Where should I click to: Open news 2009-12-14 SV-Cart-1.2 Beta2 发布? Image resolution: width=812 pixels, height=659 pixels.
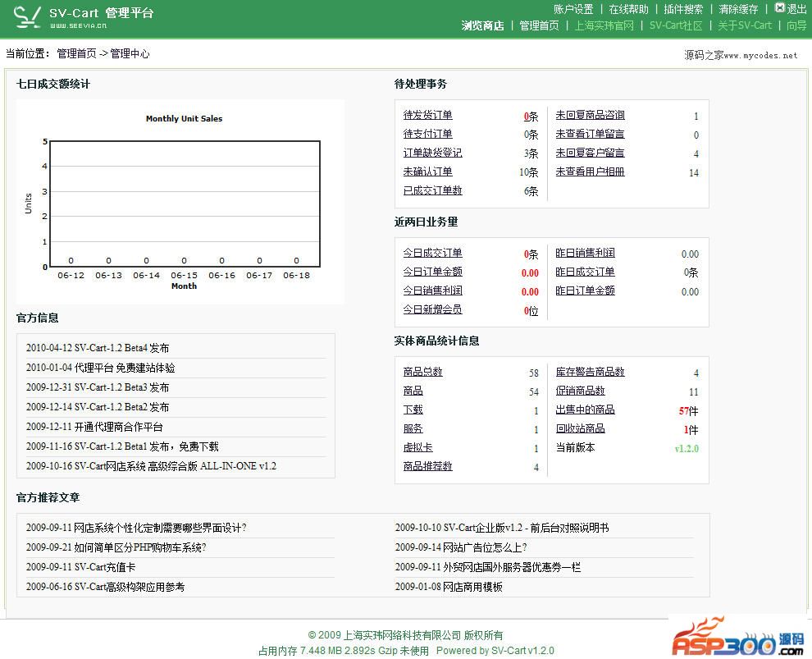[98, 407]
